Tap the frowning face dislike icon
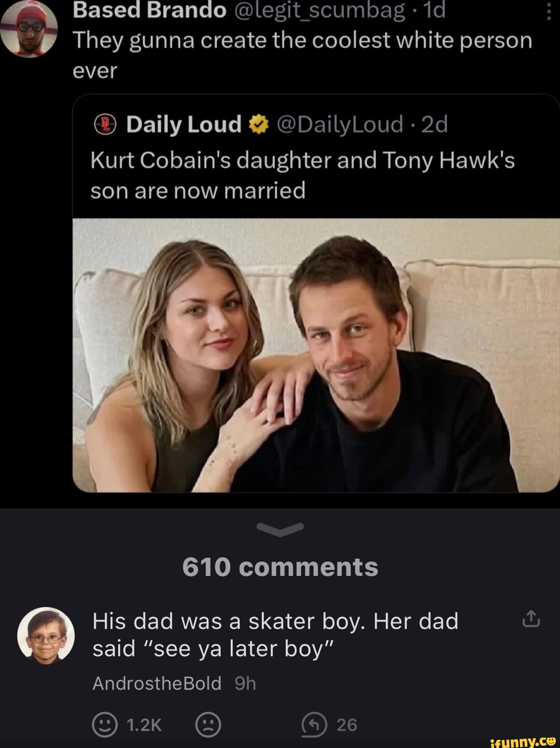The image size is (560, 748). pos(208,724)
